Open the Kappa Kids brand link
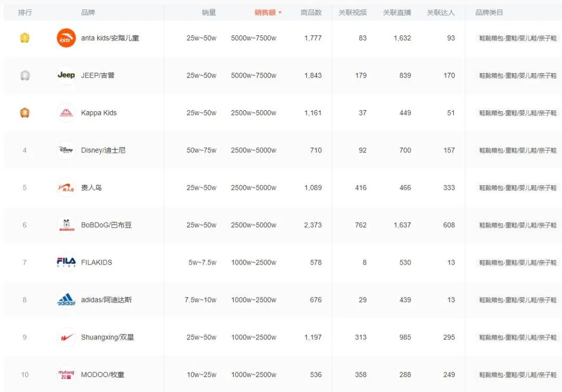 99,113
